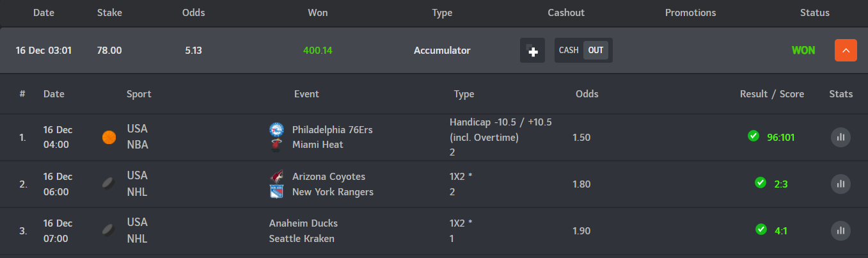Click the plus icon beside Cash Out
The height and width of the screenshot is (258, 868).
(532, 51)
